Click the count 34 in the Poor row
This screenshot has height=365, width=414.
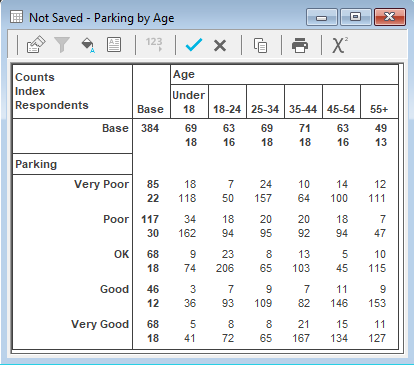190,219
